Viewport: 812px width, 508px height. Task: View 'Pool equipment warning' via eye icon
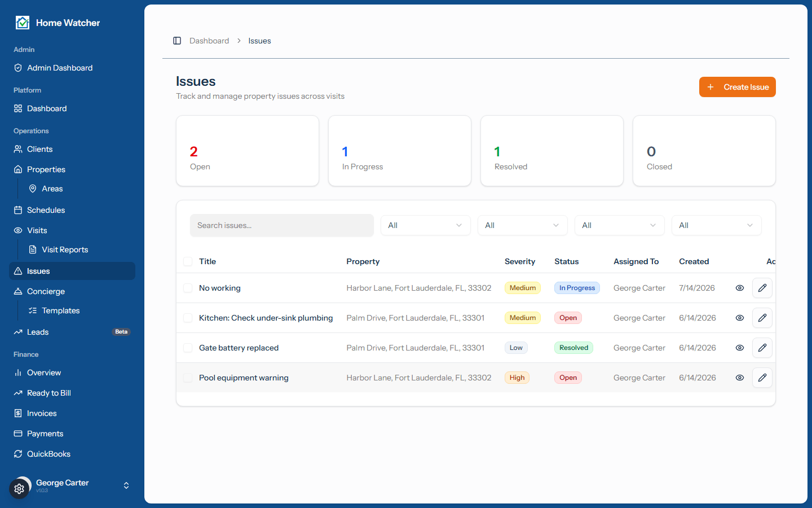click(x=740, y=378)
